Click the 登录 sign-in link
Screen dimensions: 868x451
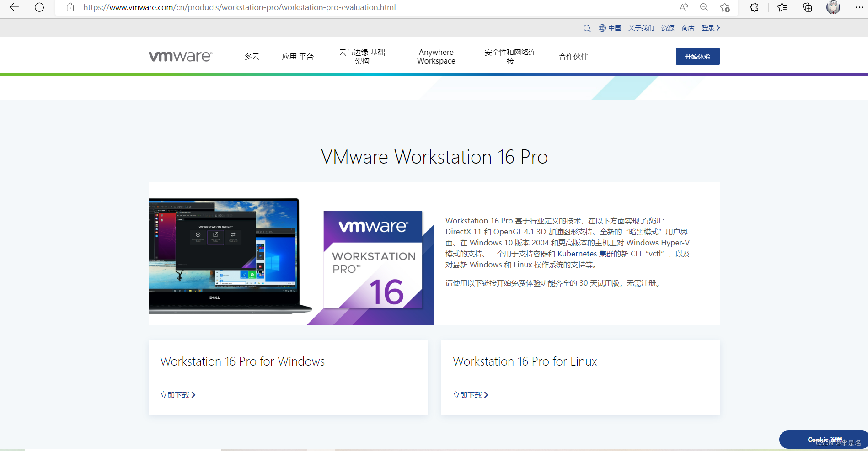pyautogui.click(x=711, y=28)
